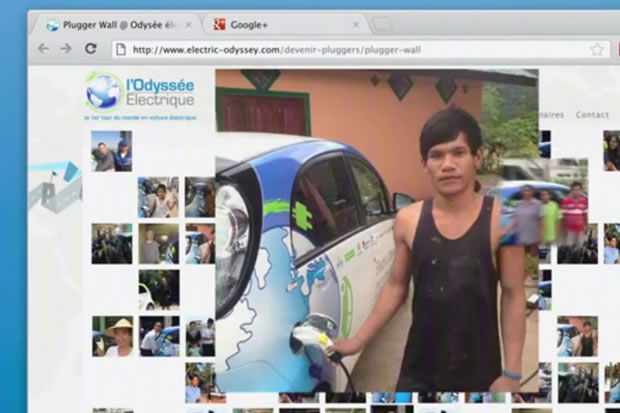
Task: Open a new tab with the new-tab button
Action: pyautogui.click(x=382, y=24)
